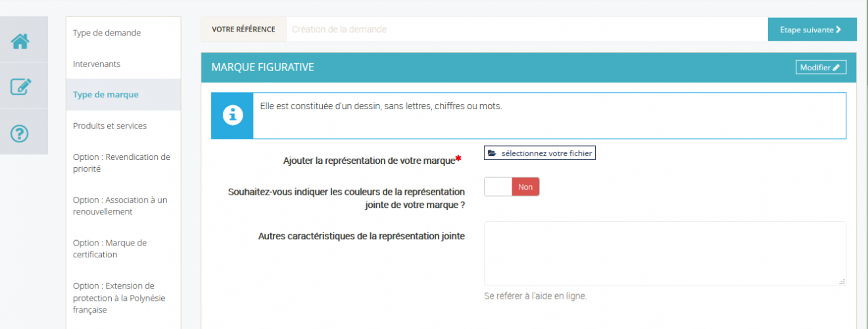Open Option: Extension de protection Polynésie française
Viewport: 868px width, 329px height.
tap(119, 297)
